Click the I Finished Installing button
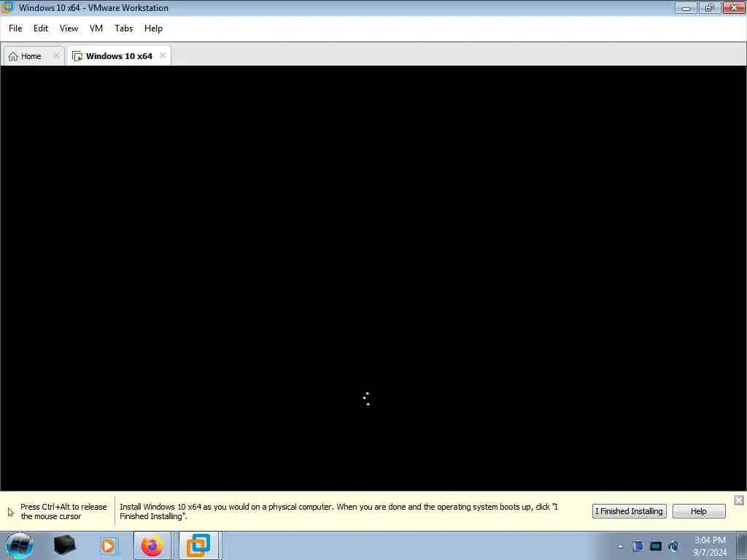Image resolution: width=747 pixels, height=560 pixels. [630, 511]
